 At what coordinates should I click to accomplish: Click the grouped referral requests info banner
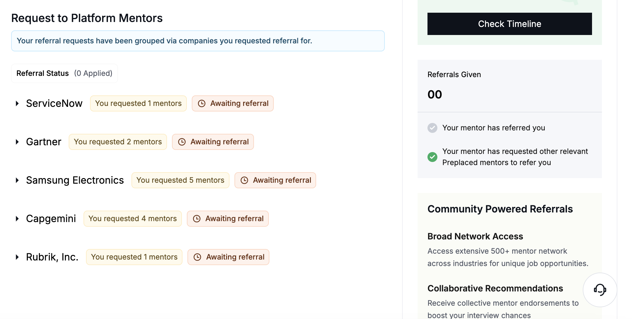198,41
